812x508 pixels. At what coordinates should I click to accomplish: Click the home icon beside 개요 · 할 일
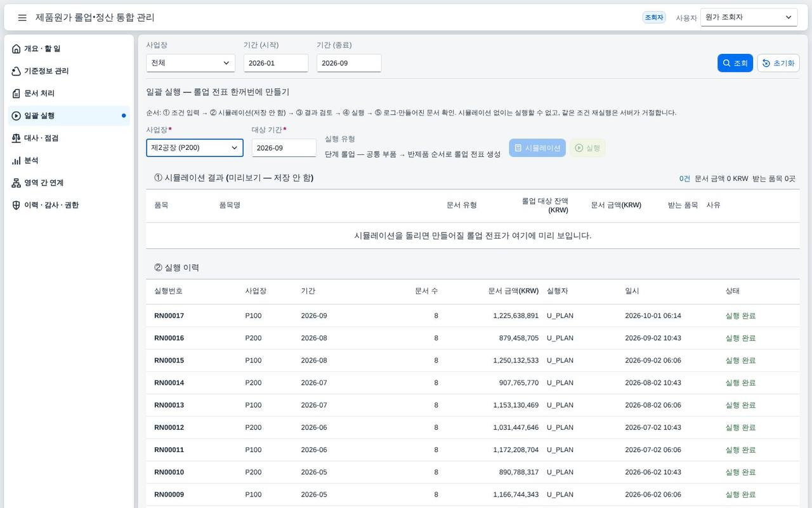16,49
